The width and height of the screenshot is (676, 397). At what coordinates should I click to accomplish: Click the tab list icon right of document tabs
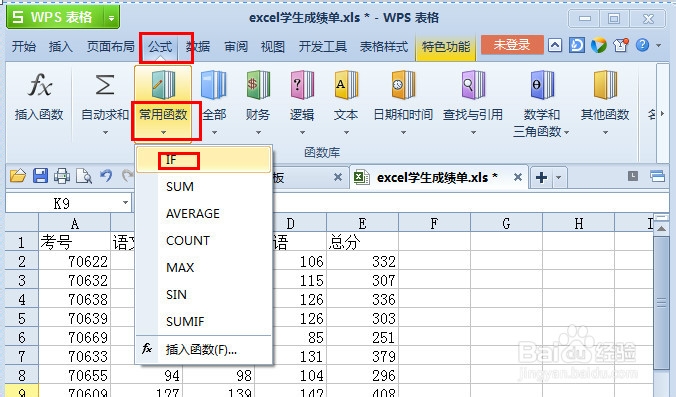click(x=633, y=176)
